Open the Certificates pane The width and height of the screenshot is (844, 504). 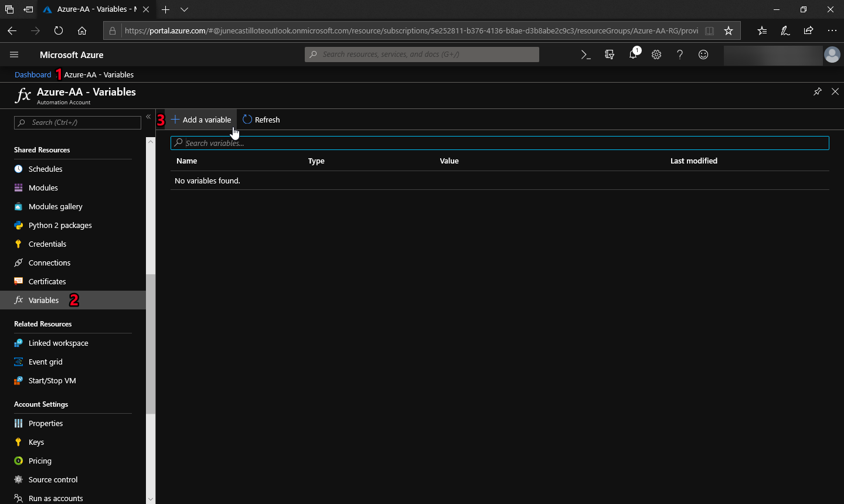(46, 281)
